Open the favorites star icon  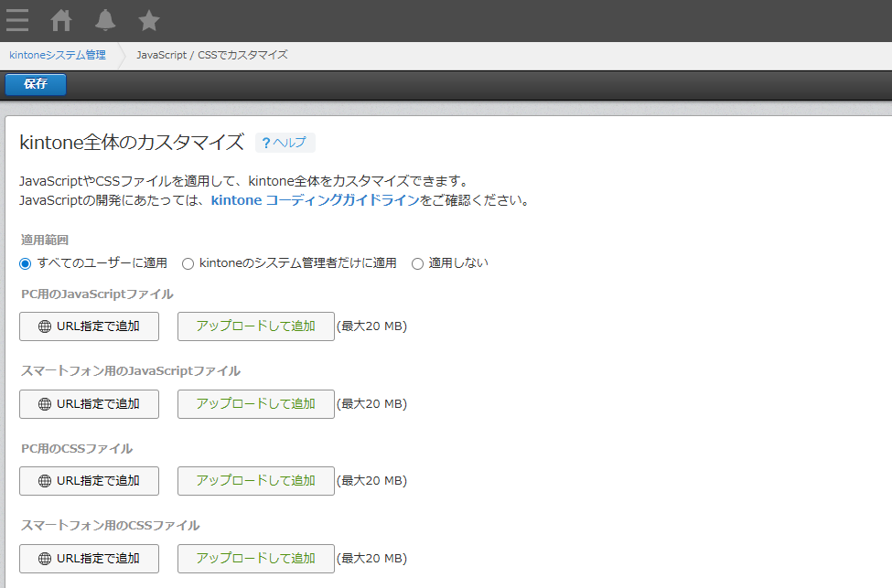pyautogui.click(x=149, y=19)
